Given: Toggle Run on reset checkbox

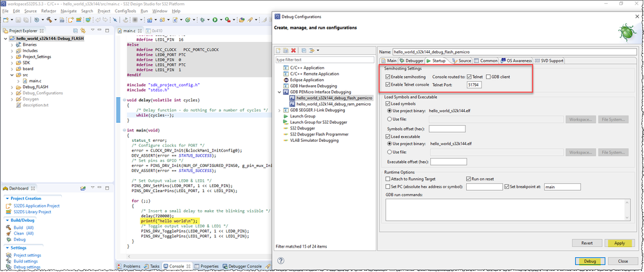Looking at the screenshot, I should point(468,179).
